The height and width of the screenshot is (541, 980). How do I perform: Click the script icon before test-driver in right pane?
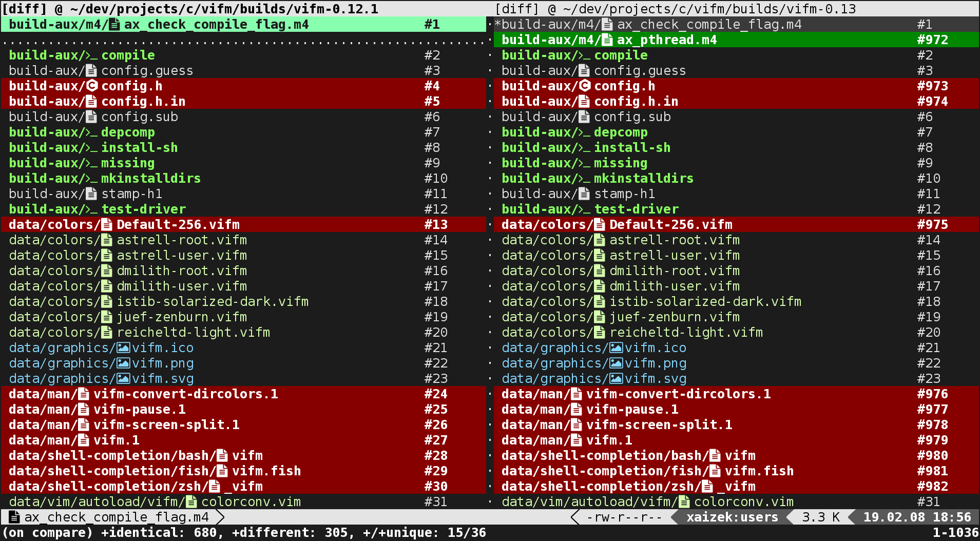coord(584,209)
